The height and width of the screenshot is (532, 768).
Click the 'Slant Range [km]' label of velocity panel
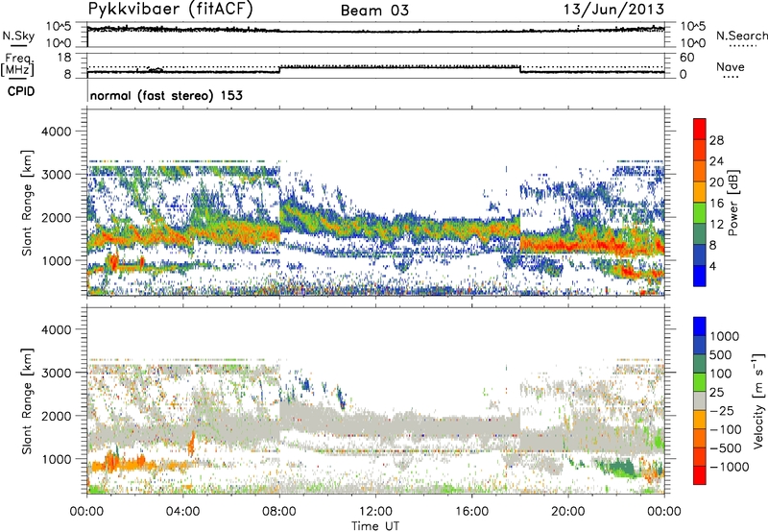tap(27, 400)
